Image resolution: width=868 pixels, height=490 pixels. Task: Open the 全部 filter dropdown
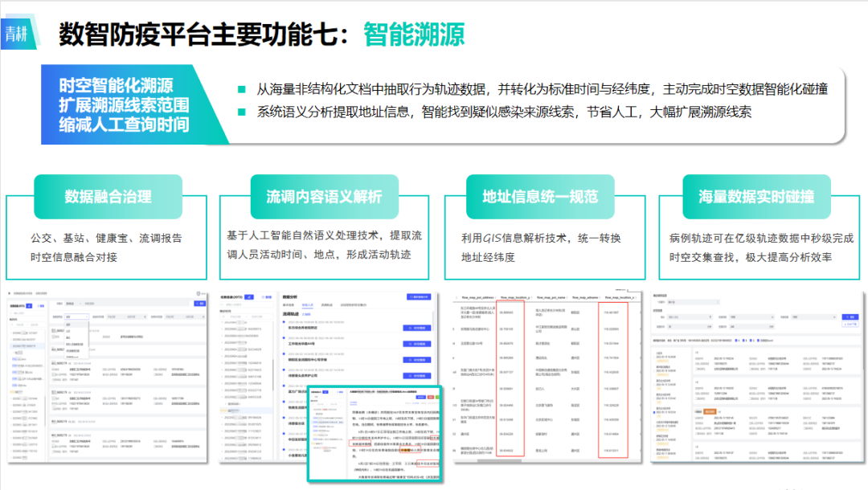[x=76, y=316]
